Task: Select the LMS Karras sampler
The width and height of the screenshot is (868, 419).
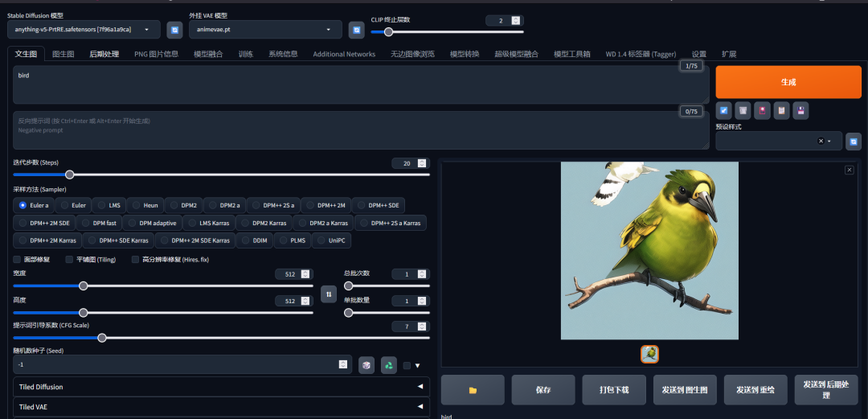Action: pos(209,223)
